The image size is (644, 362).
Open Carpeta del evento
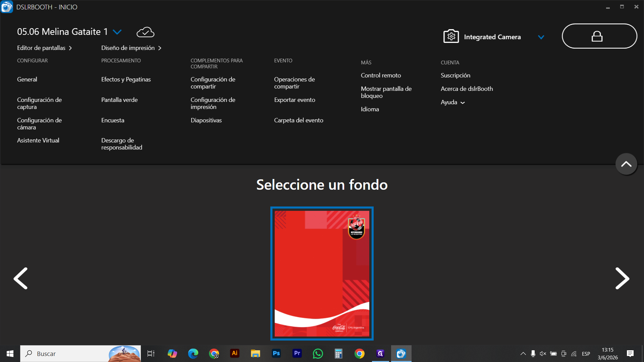point(299,120)
